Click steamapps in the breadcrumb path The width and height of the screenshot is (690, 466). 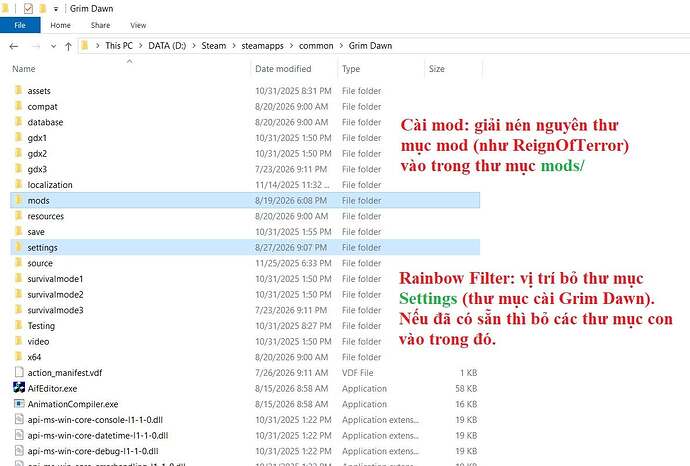262,46
